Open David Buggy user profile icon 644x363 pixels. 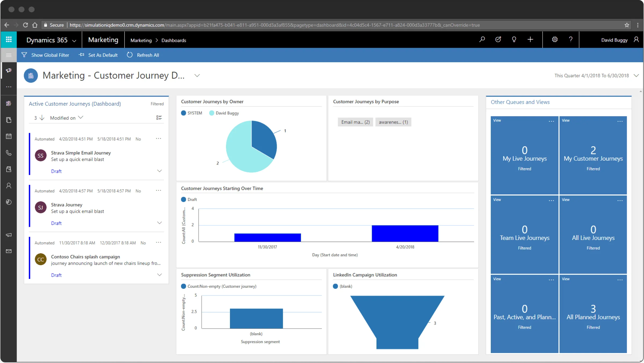click(636, 40)
